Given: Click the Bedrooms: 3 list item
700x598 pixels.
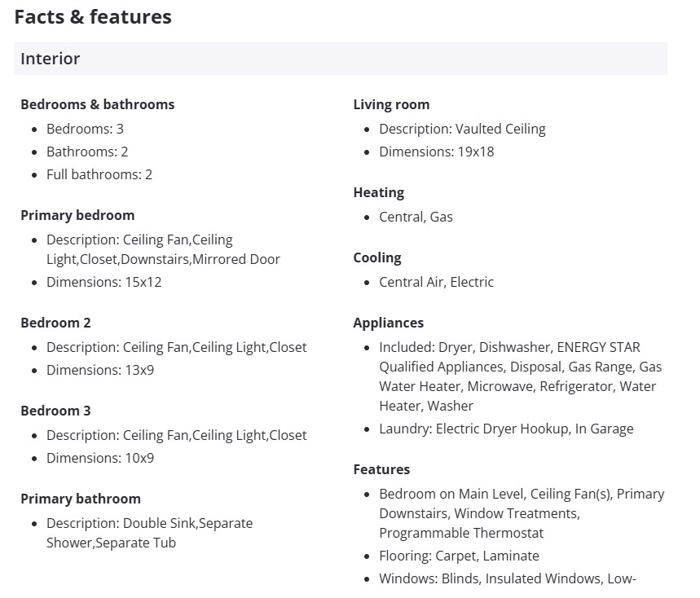Looking at the screenshot, I should [x=85, y=129].
